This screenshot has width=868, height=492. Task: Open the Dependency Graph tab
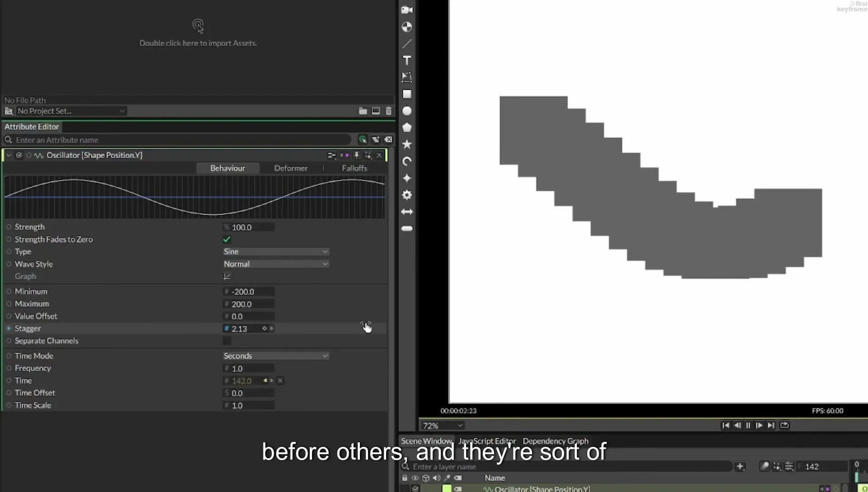click(x=556, y=441)
